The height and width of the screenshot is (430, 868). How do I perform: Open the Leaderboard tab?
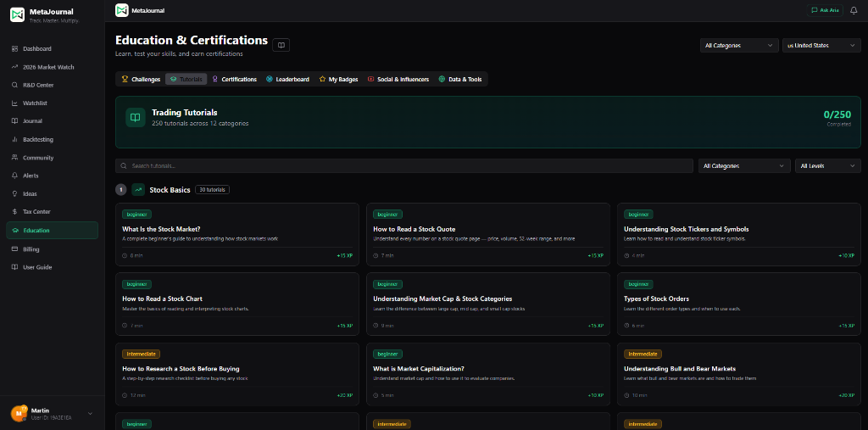pyautogui.click(x=287, y=79)
